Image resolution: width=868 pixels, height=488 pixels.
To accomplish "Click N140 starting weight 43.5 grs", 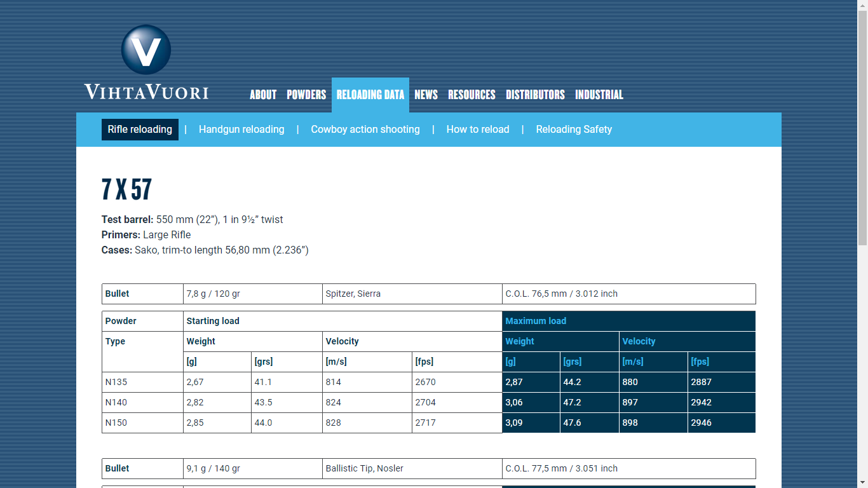I will point(287,403).
